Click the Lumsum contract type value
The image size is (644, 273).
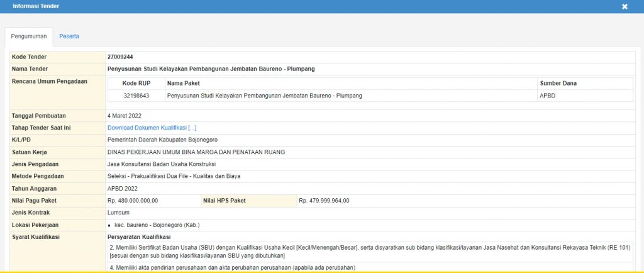click(118, 213)
